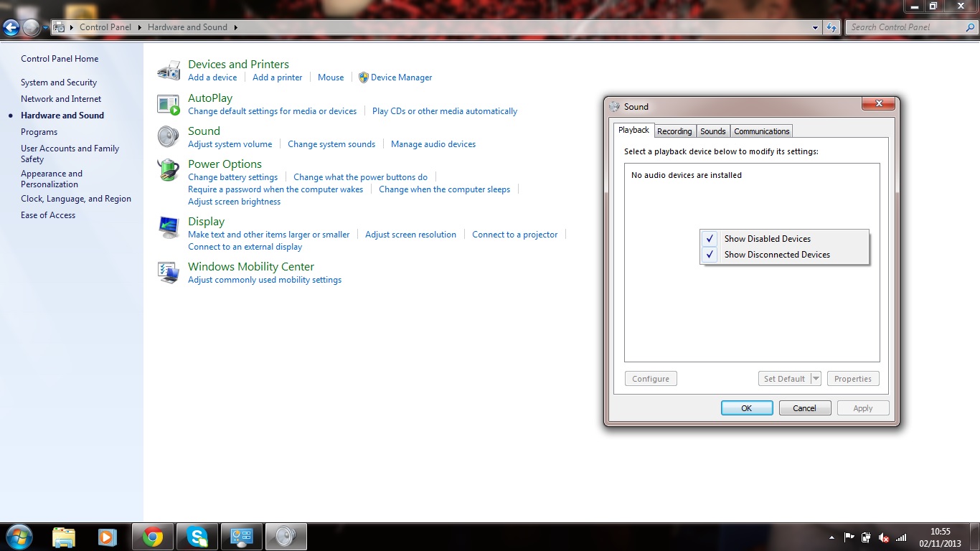This screenshot has height=551, width=980.
Task: Switch to the Recording tab
Action: [674, 131]
